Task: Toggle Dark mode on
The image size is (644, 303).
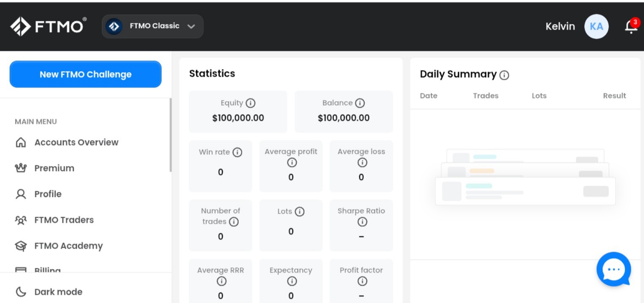Action: [x=49, y=292]
